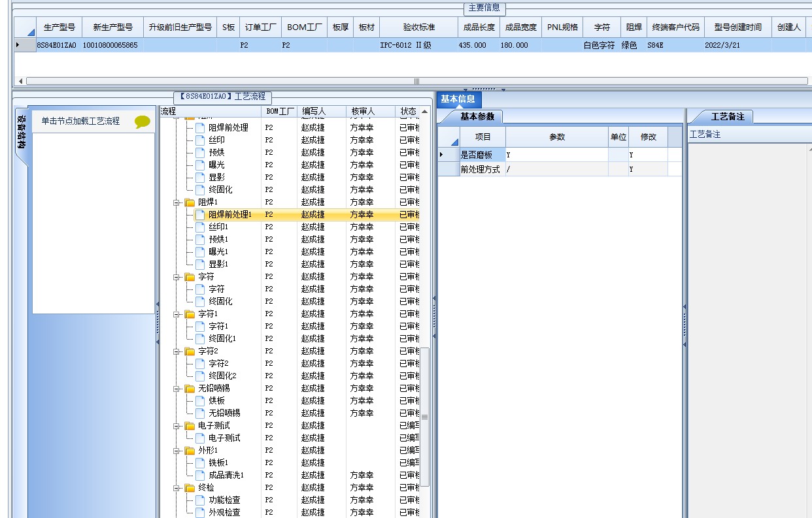The height and width of the screenshot is (518, 812).
Task: Click the document icon beside 终固化1
Action: pyautogui.click(x=200, y=338)
